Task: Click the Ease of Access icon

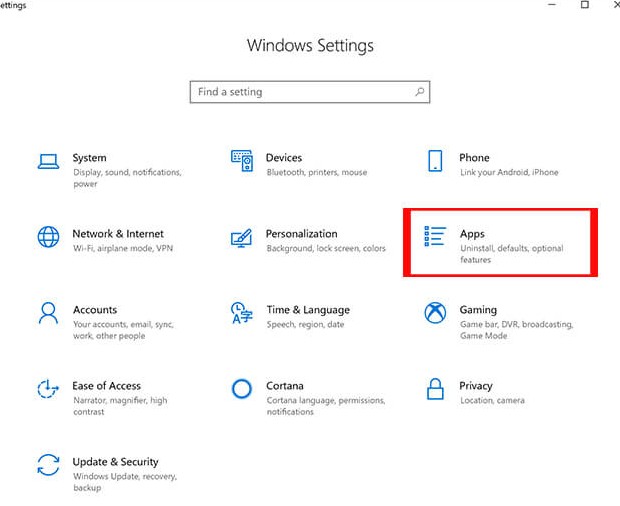Action: click(x=48, y=389)
